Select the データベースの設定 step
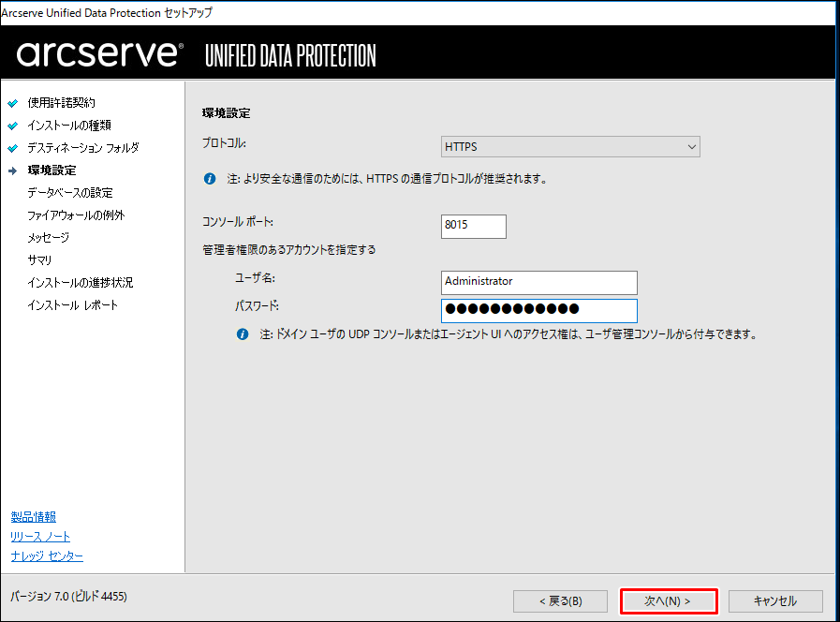The height and width of the screenshot is (622, 840). point(70,193)
